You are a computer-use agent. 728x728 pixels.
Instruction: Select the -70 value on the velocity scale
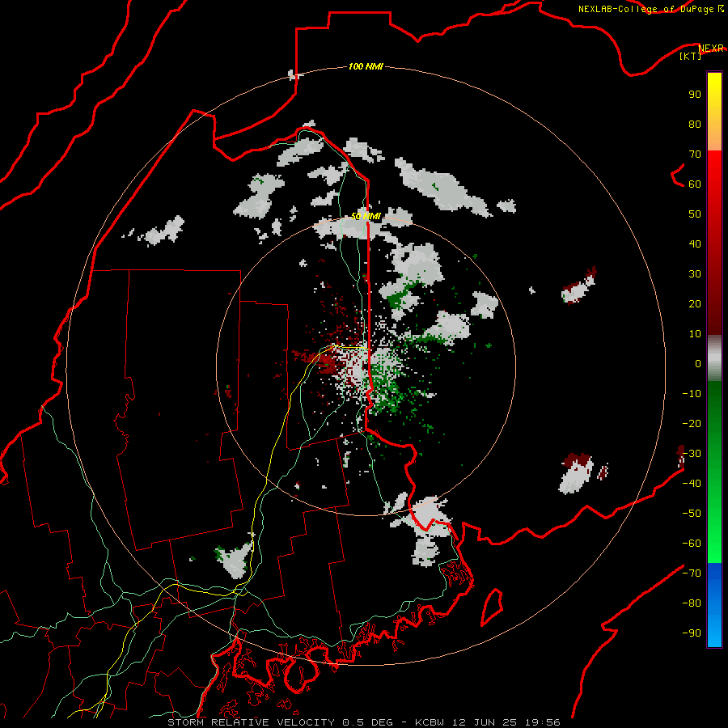692,574
